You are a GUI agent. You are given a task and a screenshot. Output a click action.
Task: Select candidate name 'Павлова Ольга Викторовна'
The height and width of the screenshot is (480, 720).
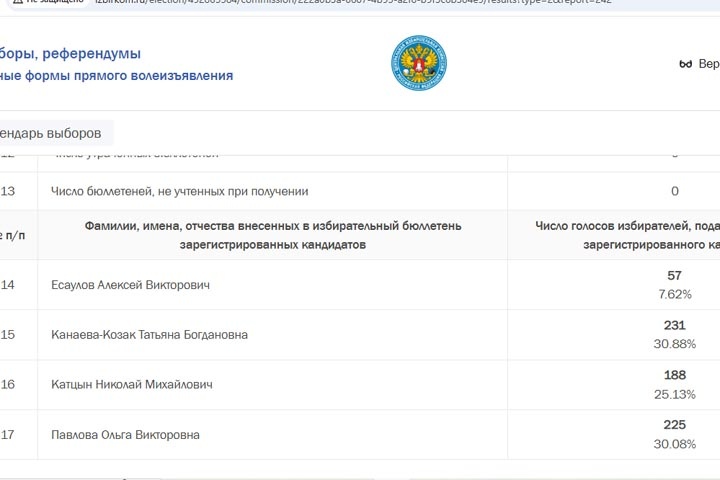[125, 435]
